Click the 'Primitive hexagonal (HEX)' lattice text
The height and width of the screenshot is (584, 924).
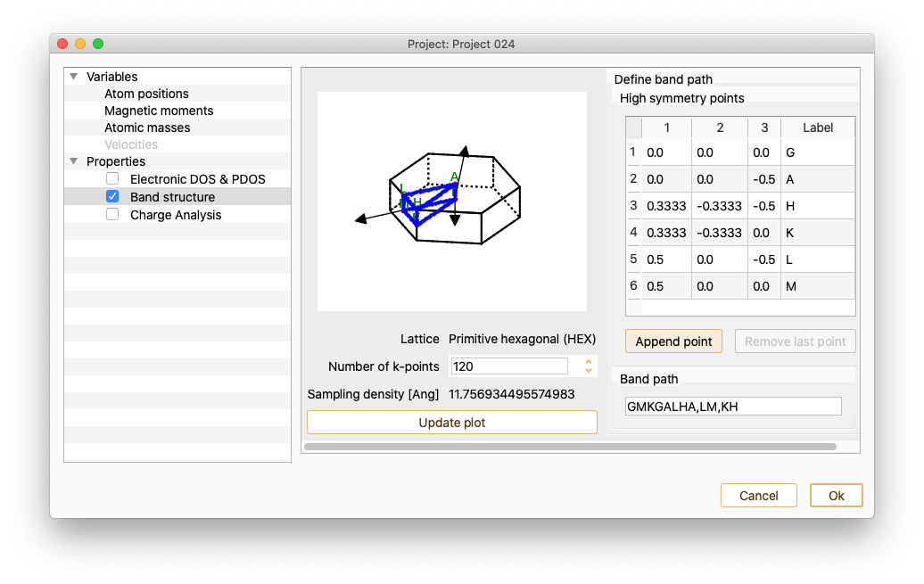[x=522, y=340]
